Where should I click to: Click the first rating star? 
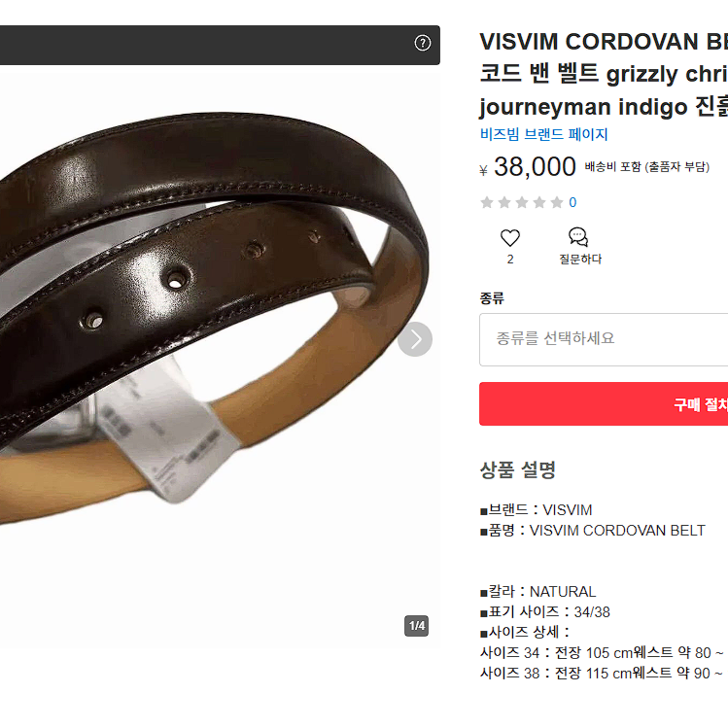coord(487,202)
